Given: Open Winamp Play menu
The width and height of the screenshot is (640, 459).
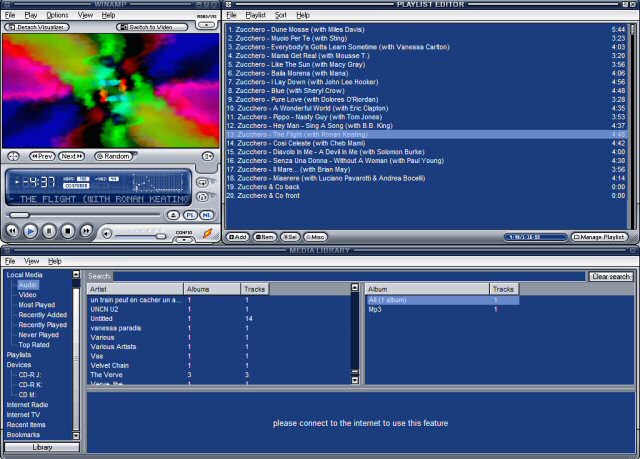Looking at the screenshot, I should tap(31, 15).
